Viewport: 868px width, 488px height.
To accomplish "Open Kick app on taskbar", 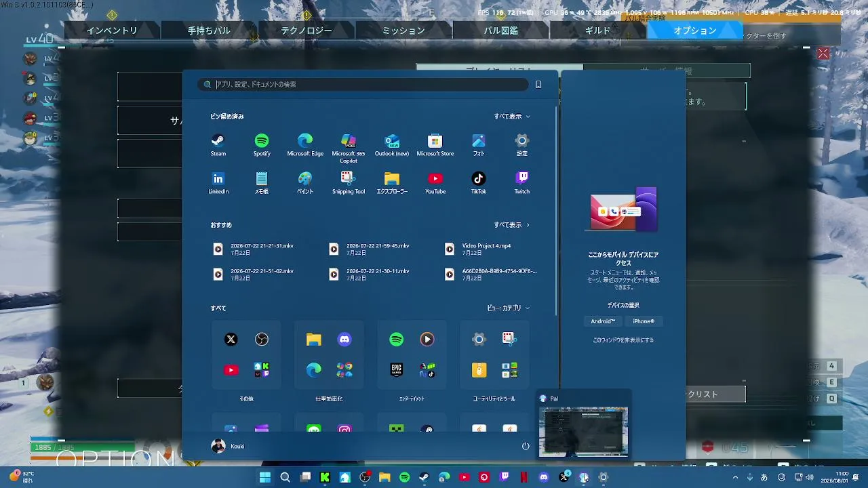I will (325, 477).
